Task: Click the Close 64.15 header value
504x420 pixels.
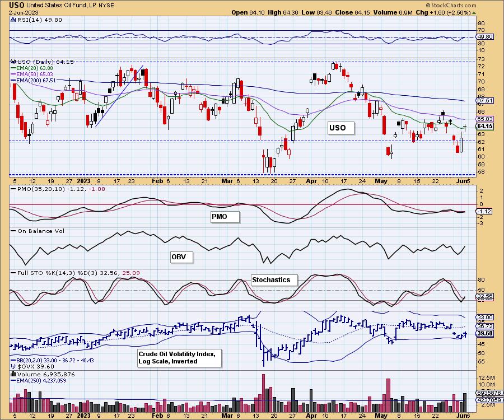Action: coord(352,12)
